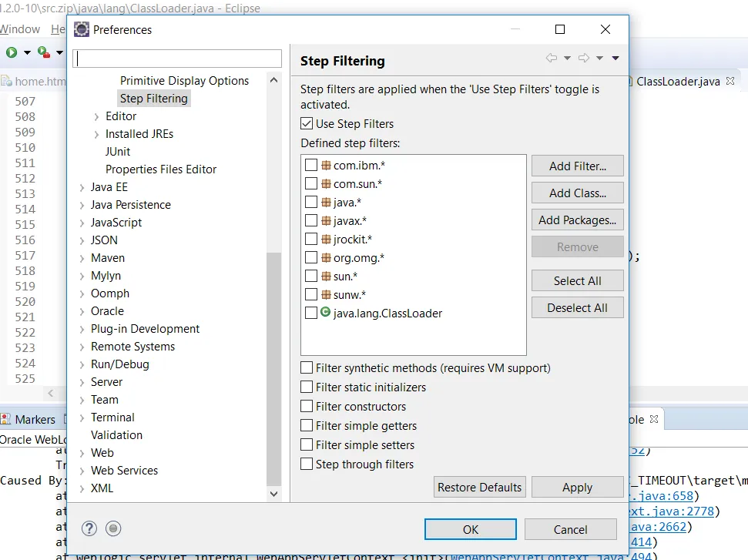
Task: Click the preference recorder round icon
Action: (x=113, y=528)
